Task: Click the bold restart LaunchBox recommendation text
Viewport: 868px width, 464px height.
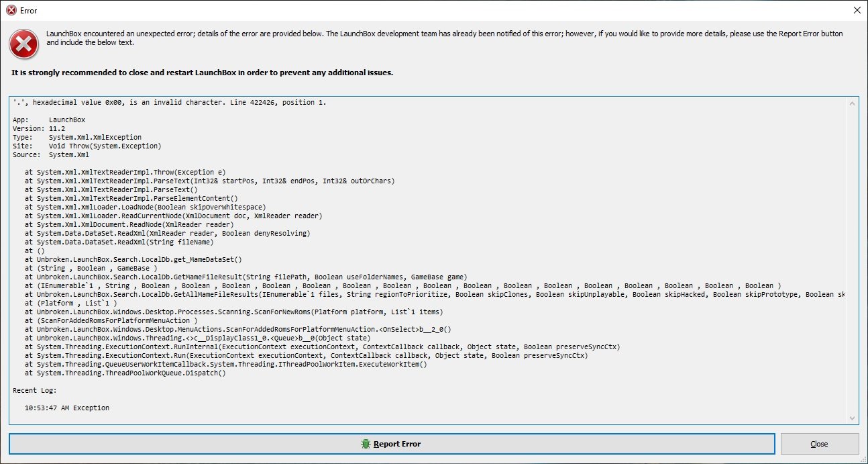Action: click(x=202, y=73)
